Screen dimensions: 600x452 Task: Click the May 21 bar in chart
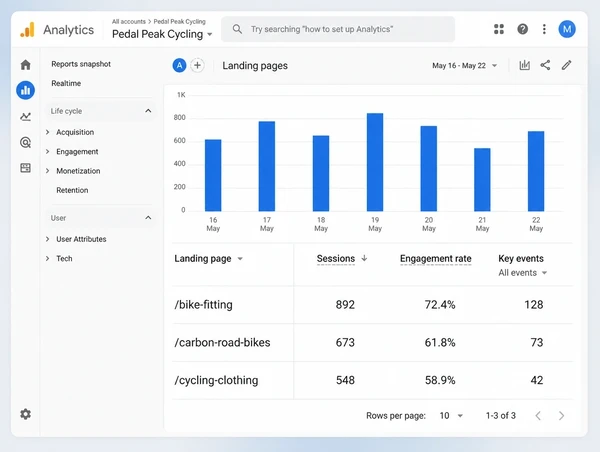[482, 179]
